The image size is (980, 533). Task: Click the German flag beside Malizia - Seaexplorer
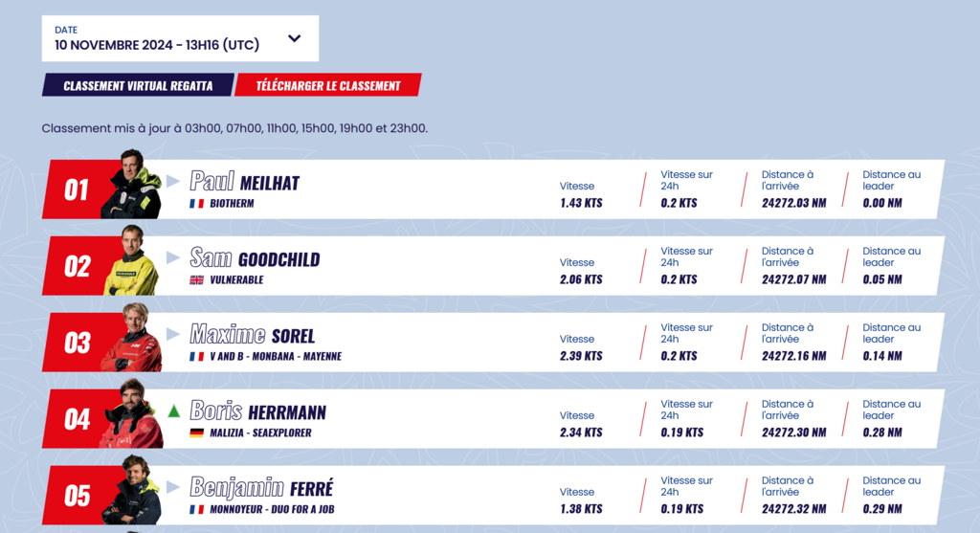197,433
